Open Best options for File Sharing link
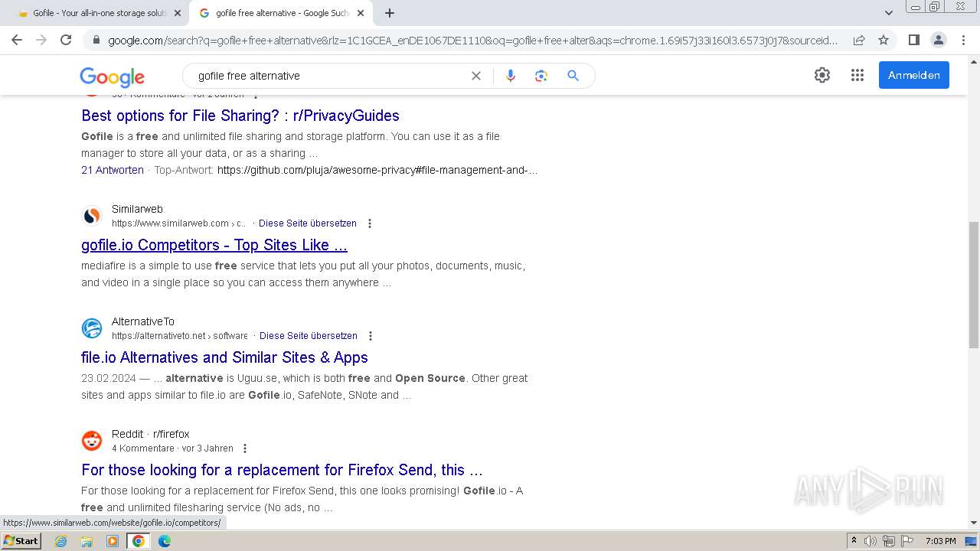980x551 pixels. [x=240, y=116]
